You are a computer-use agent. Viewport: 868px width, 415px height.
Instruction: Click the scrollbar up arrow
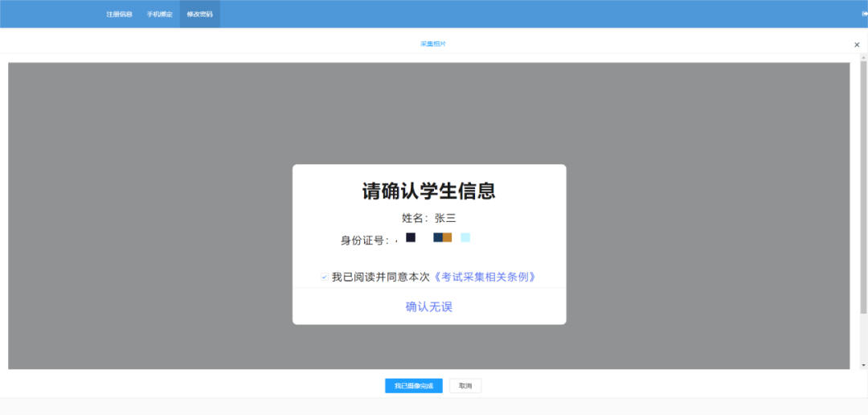(x=863, y=58)
